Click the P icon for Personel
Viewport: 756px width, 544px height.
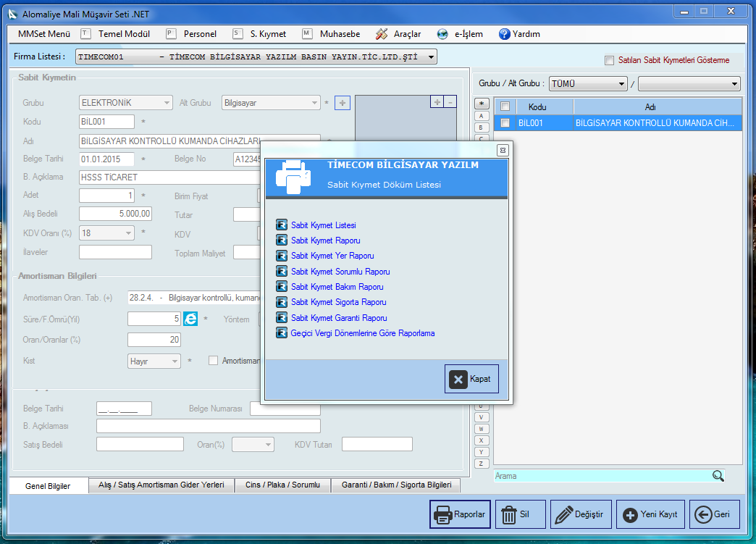click(171, 33)
